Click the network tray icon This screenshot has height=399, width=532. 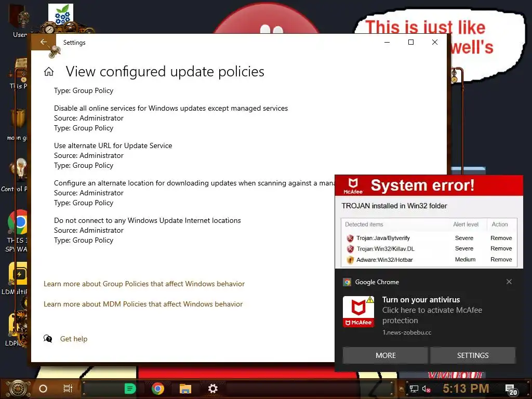coord(414,389)
